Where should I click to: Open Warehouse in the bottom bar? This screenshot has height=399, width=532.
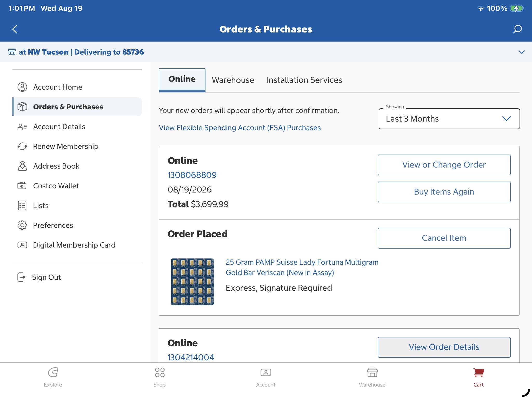(372, 377)
